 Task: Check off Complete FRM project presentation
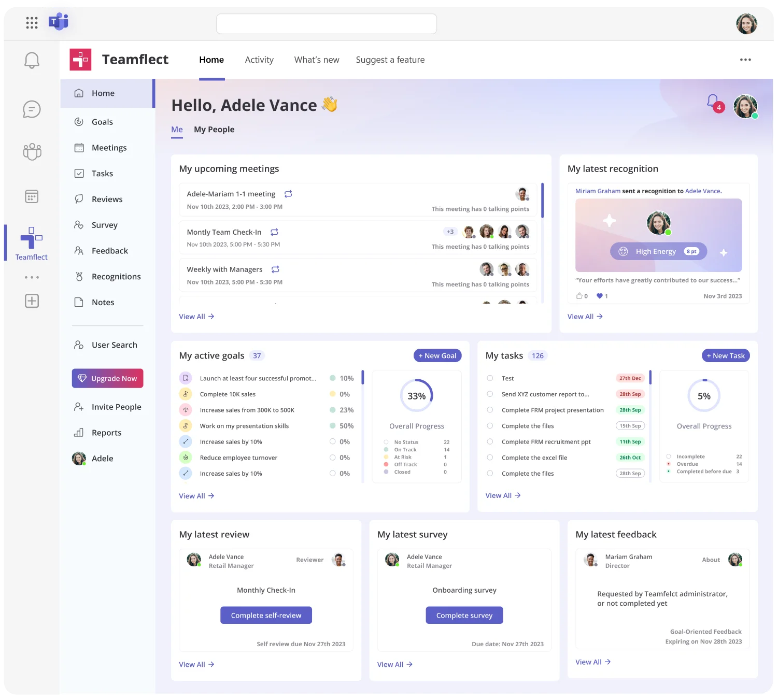[x=489, y=410]
